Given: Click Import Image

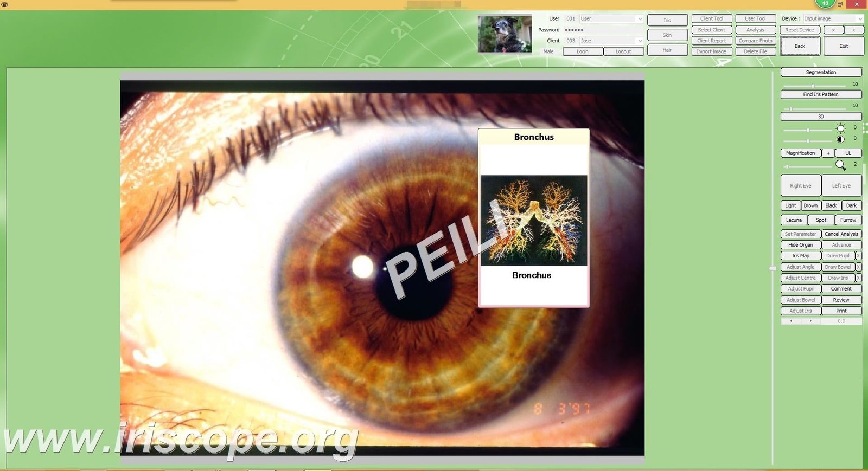Looking at the screenshot, I should pyautogui.click(x=712, y=51).
